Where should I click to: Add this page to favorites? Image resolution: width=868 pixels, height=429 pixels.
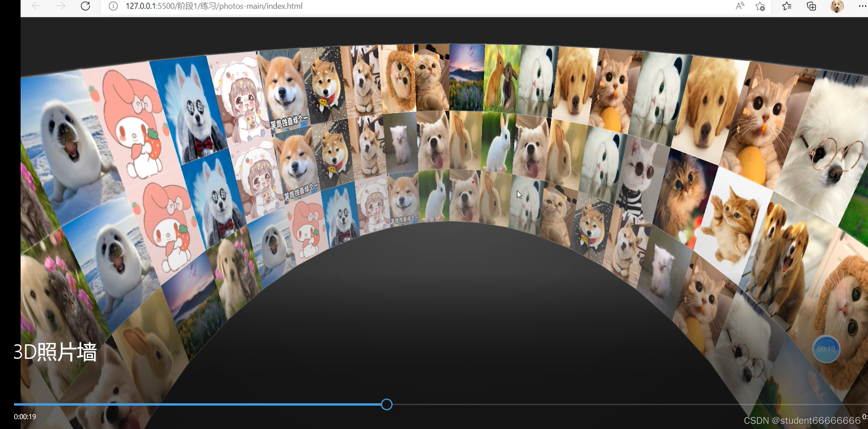tap(760, 7)
